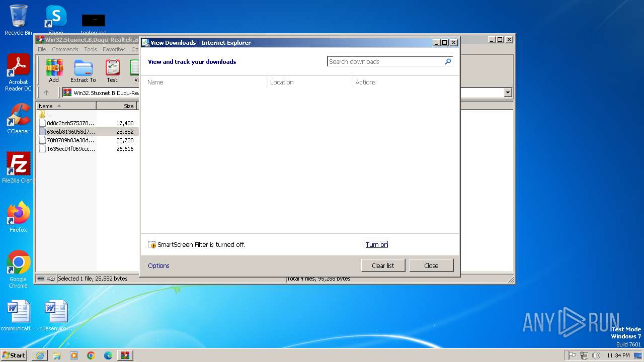The height and width of the screenshot is (362, 644).
Task: Click the magnifier search icon in downloads
Action: click(448, 61)
